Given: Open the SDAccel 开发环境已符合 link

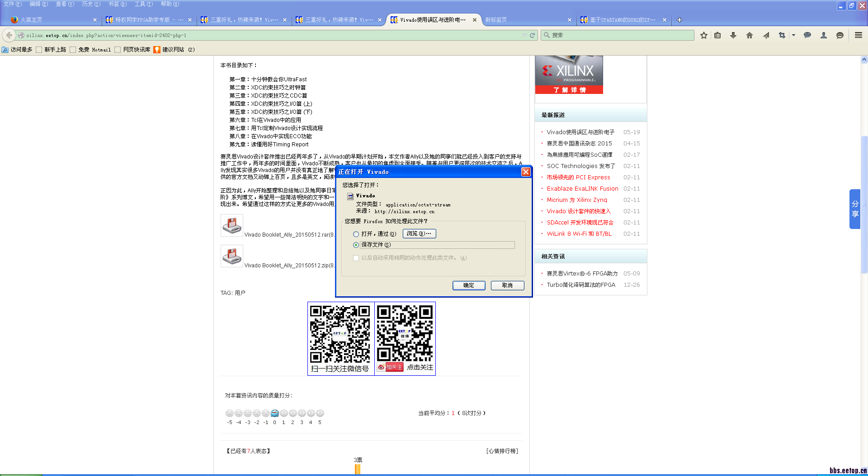Looking at the screenshot, I should click(x=580, y=223).
